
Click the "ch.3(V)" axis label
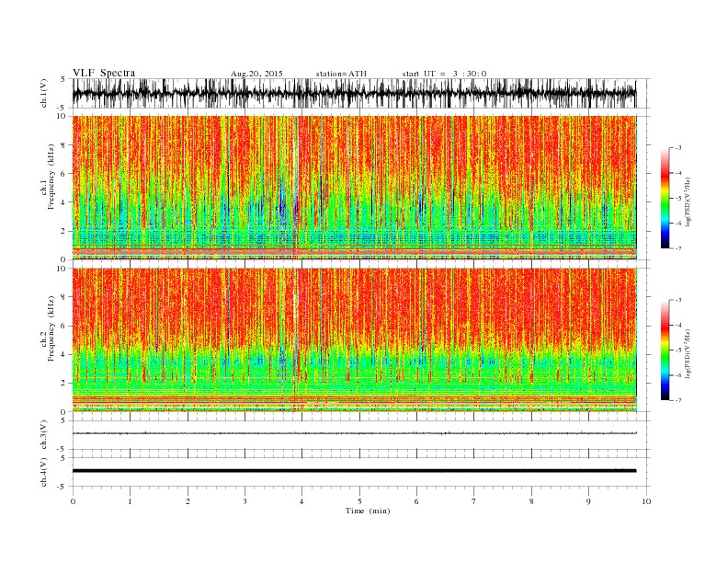(44, 435)
